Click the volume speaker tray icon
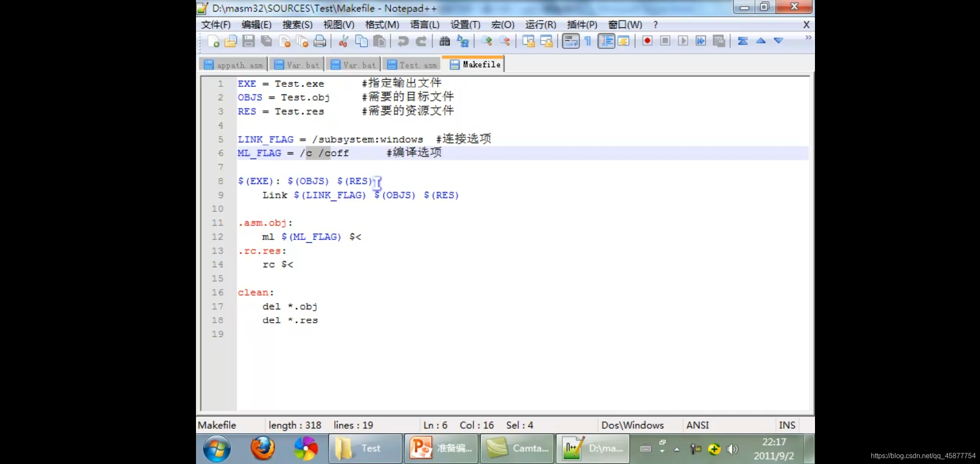Image resolution: width=980 pixels, height=464 pixels. [x=732, y=449]
